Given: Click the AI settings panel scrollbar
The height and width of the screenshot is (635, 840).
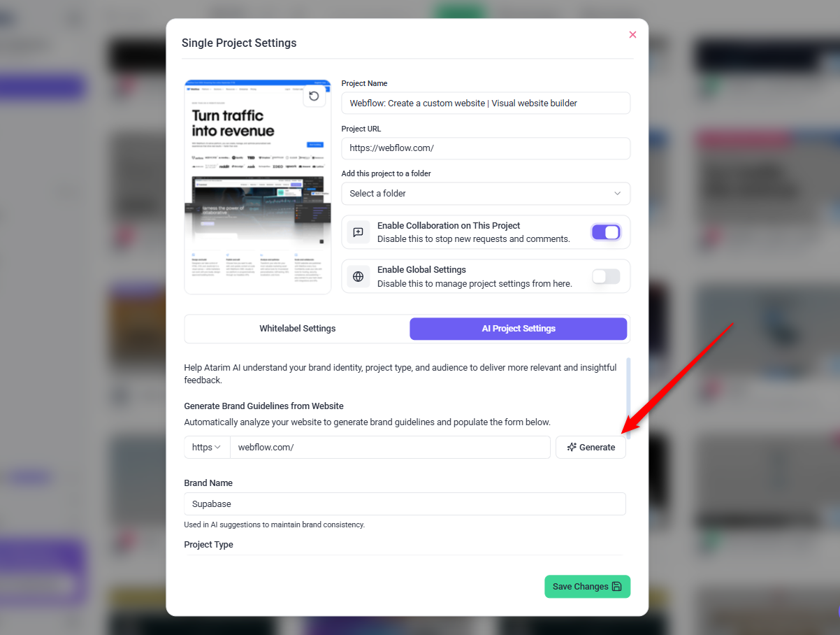Looking at the screenshot, I should click(x=628, y=397).
